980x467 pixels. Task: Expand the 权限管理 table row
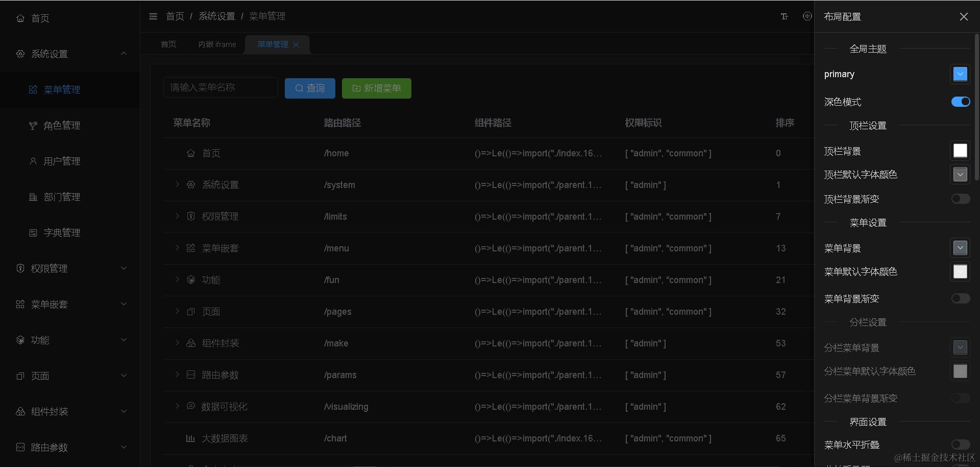point(177,216)
